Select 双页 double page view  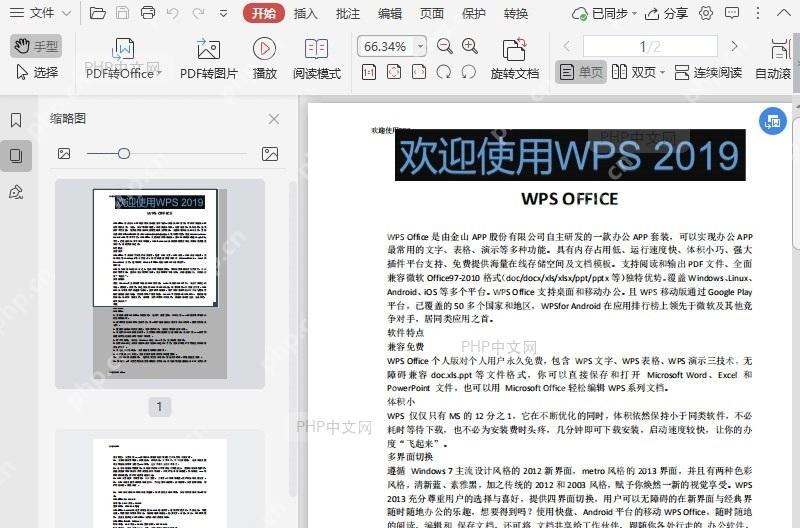coord(633,72)
